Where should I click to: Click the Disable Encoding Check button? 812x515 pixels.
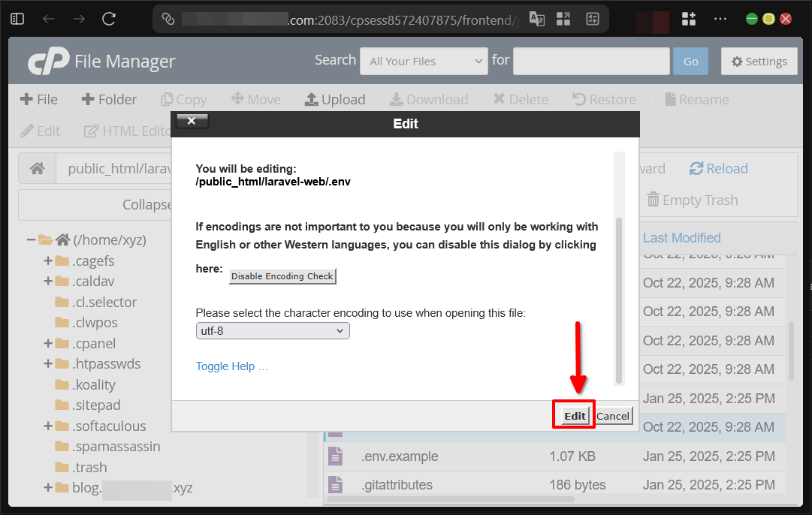click(282, 276)
